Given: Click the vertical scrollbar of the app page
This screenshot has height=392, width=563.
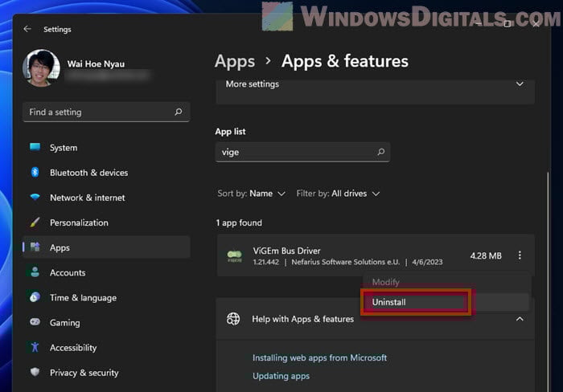Looking at the screenshot, I should click(548, 281).
